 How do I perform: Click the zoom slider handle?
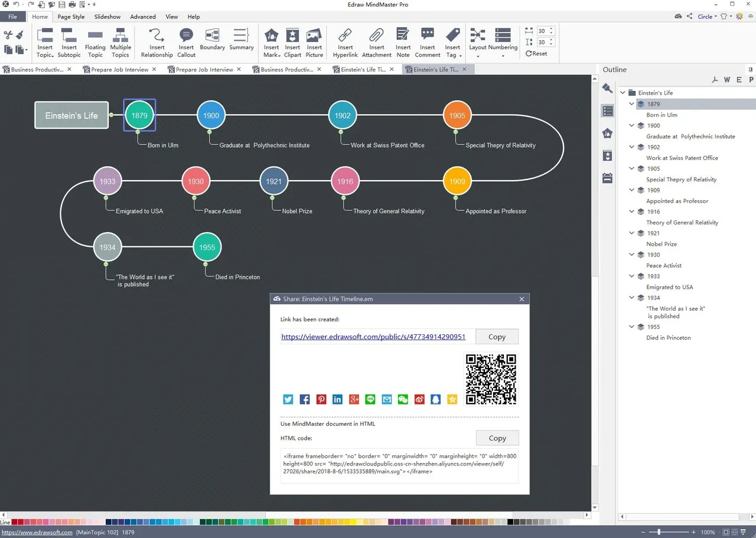click(659, 532)
